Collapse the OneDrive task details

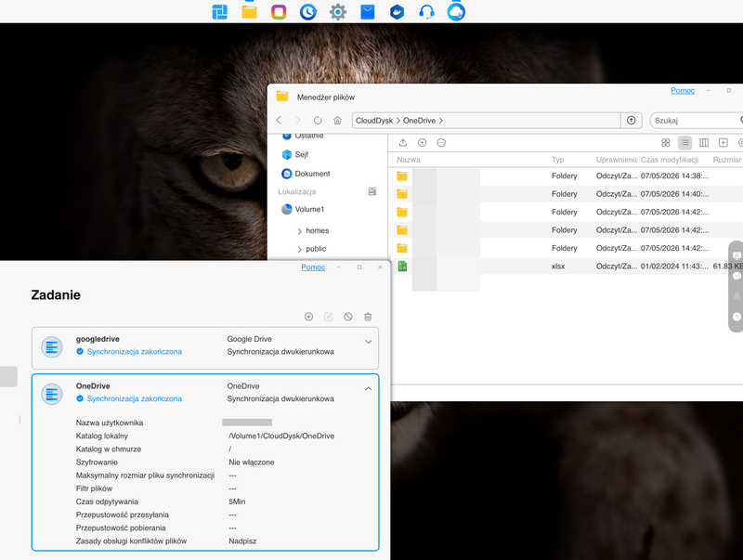coord(368,388)
